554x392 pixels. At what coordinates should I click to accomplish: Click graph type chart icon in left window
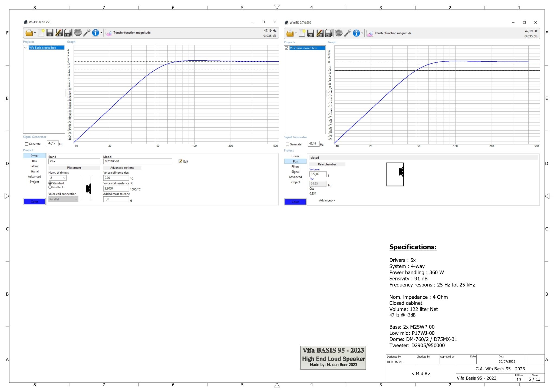pyautogui.click(x=109, y=33)
